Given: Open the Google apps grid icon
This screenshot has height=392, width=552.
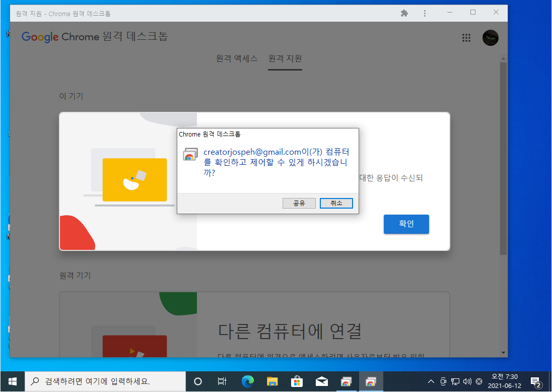Looking at the screenshot, I should pyautogui.click(x=466, y=38).
